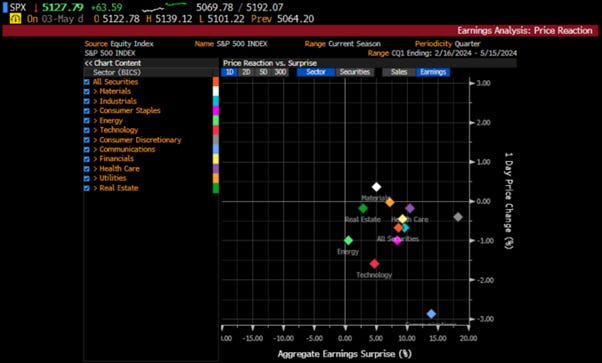602x363 pixels.
Task: Expand the Energy sector row
Action: tap(95, 121)
